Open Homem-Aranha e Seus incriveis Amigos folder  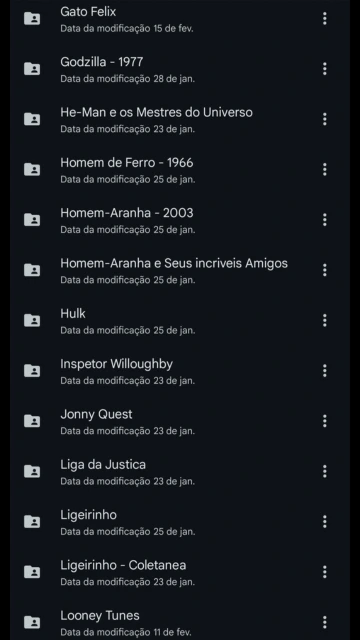tap(180, 270)
